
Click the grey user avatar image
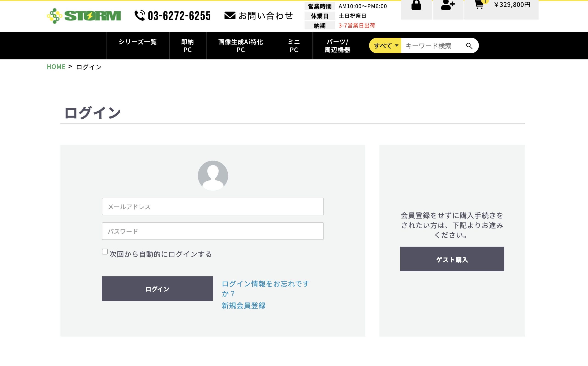(x=213, y=176)
